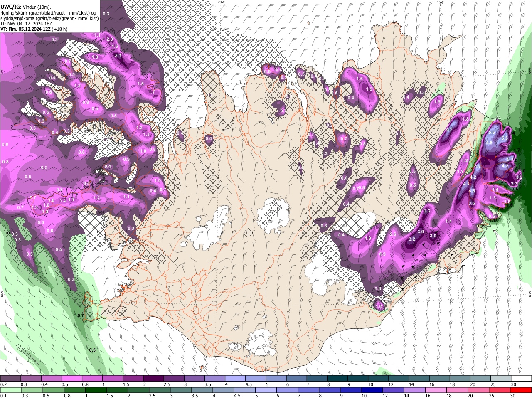The height and width of the screenshot is (399, 532).
Task: Click the '4.5' snowfall value on the map
Action: point(472,191)
